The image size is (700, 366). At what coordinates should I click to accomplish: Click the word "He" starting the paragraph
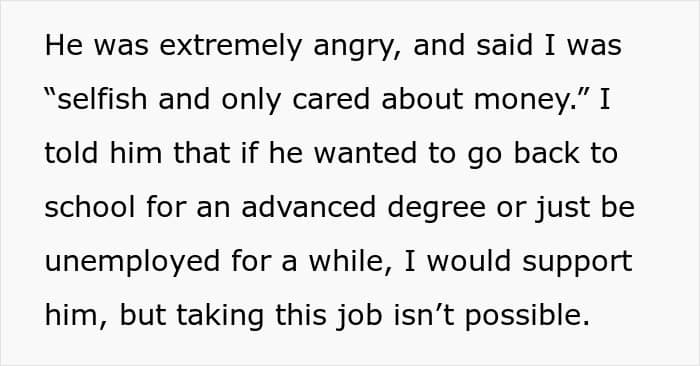tap(64, 46)
